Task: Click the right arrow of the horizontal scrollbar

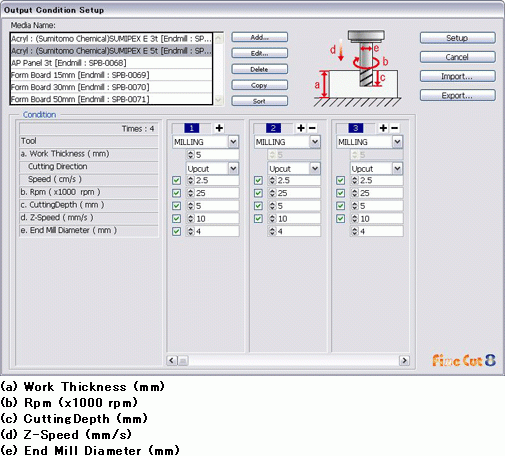Action: tap(404, 360)
